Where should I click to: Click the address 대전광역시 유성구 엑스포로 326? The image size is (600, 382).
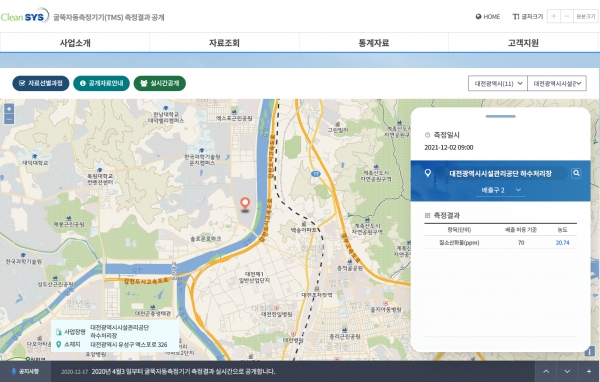129,345
